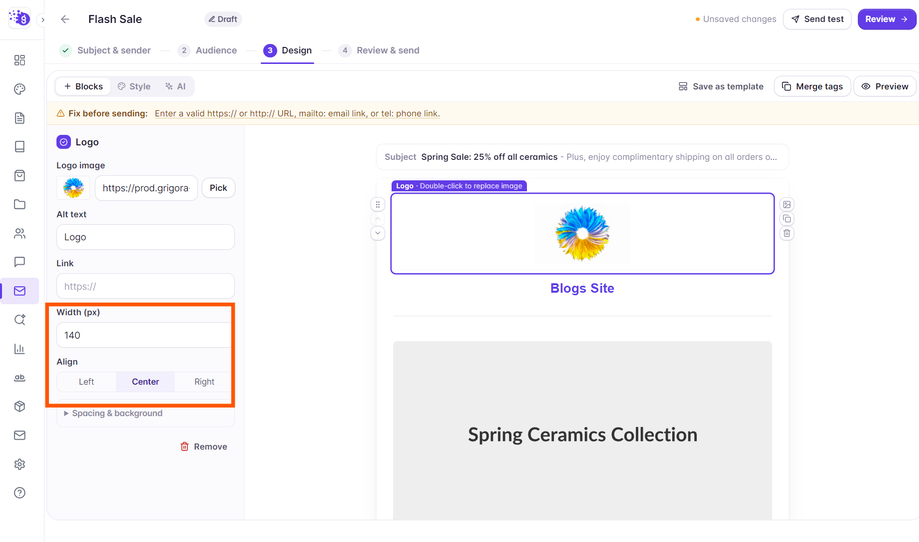Viewport: 919px width, 542px height.
Task: Expand the sidebar with the chevron toggle
Action: [x=42, y=19]
